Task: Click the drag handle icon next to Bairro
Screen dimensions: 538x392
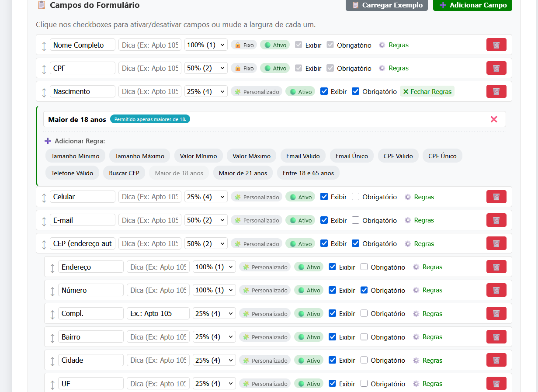Action: coord(52,338)
